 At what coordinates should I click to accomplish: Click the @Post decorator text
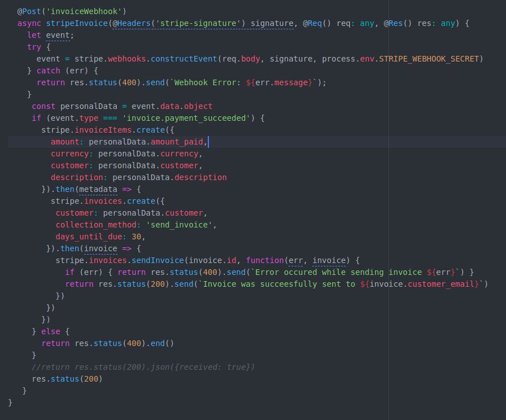pyautogui.click(x=29, y=11)
